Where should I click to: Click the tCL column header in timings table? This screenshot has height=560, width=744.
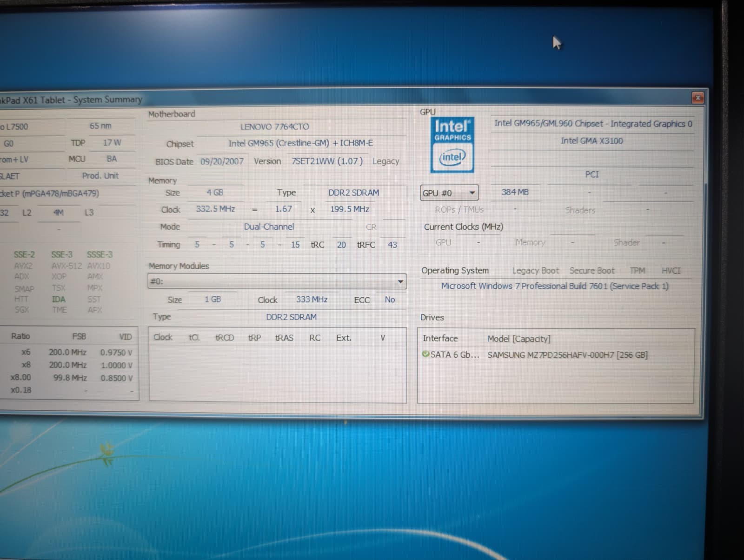point(194,338)
